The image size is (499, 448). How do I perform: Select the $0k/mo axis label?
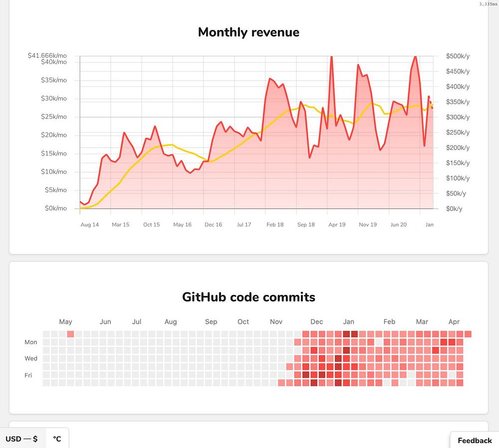[56, 209]
